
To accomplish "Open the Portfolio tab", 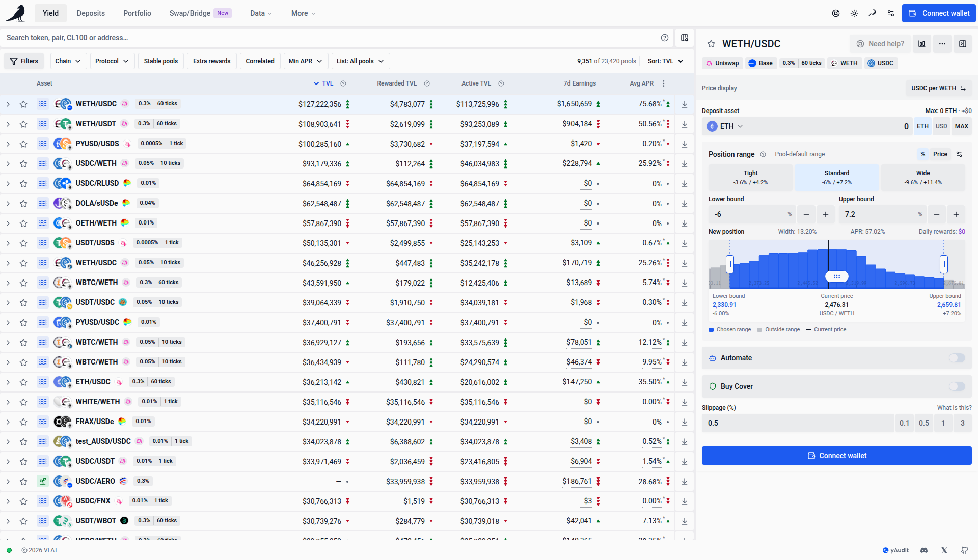I will (x=137, y=13).
